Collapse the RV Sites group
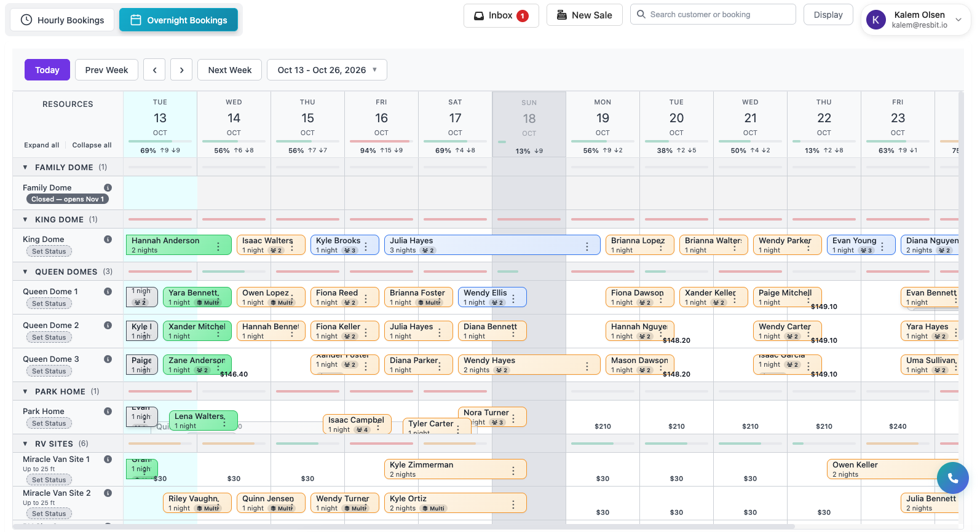980x532 pixels. click(x=25, y=444)
